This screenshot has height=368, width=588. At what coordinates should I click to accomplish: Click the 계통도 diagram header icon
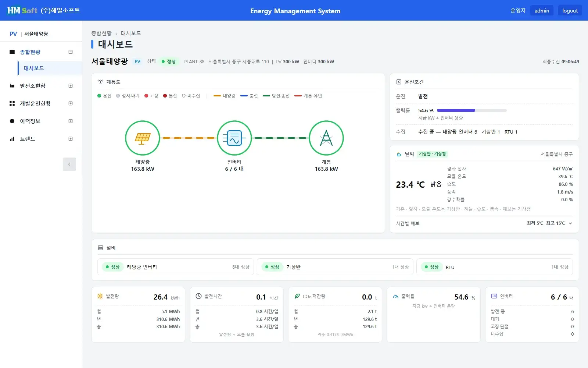pyautogui.click(x=100, y=82)
